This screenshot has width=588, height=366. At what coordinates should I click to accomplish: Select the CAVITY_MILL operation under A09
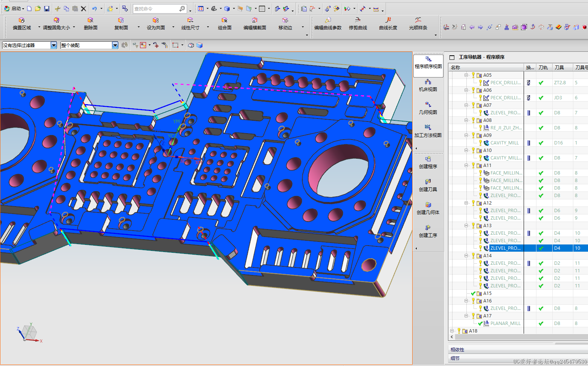pyautogui.click(x=504, y=143)
